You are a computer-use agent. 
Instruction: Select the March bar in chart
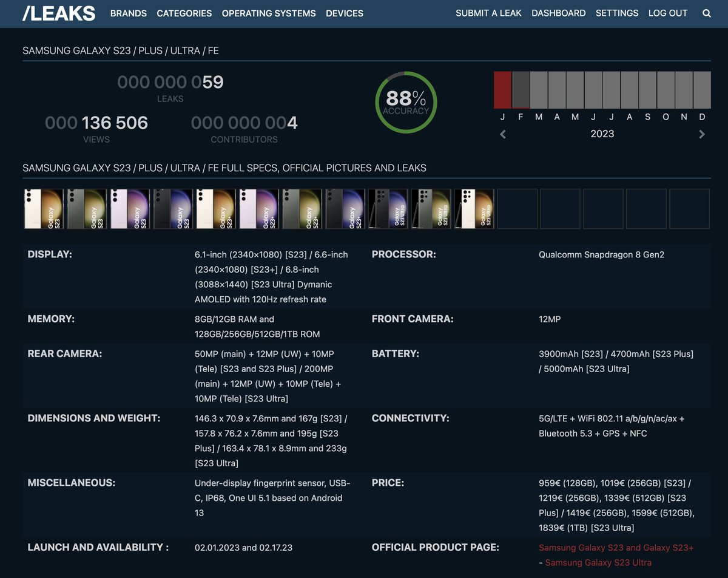(x=539, y=90)
